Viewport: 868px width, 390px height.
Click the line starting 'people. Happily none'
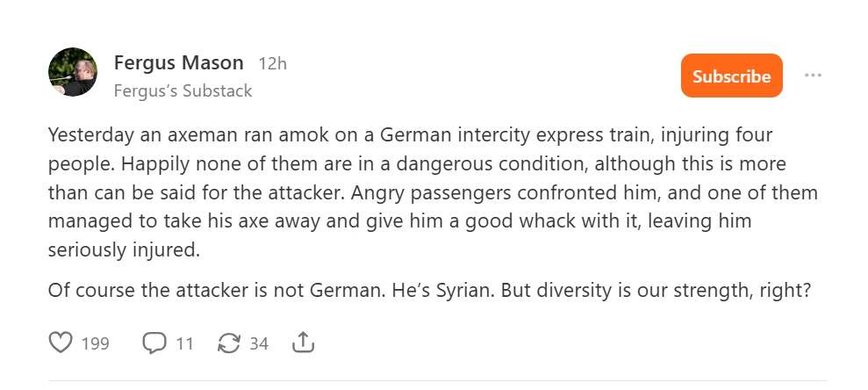click(417, 165)
